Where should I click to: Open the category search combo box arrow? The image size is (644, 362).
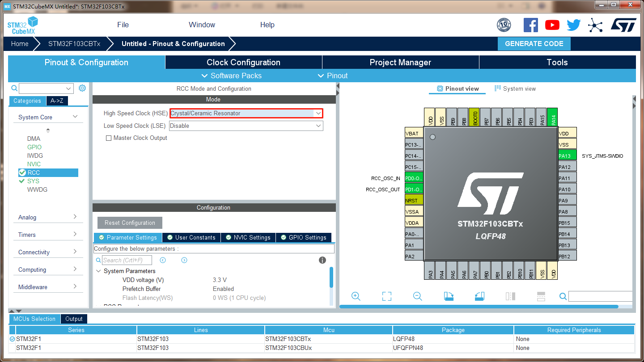pyautogui.click(x=69, y=88)
